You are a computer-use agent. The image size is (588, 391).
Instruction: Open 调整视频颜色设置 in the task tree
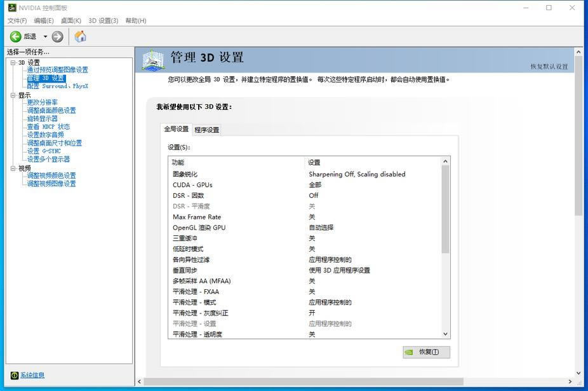[51, 175]
